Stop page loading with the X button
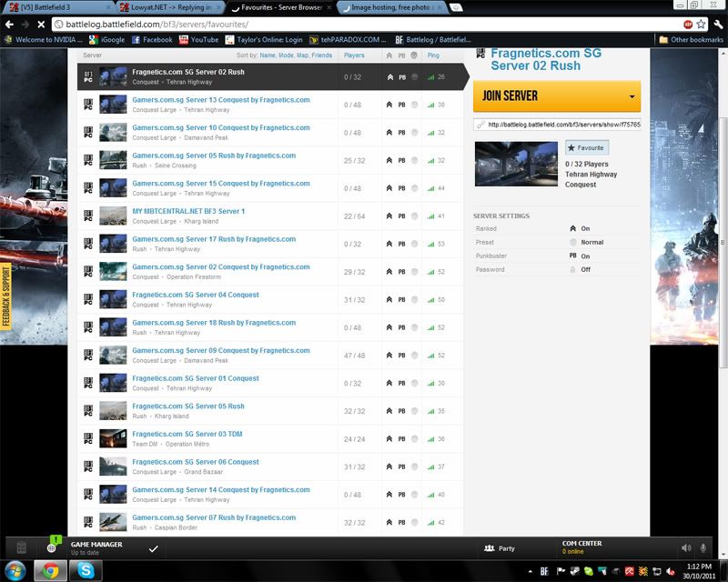728x582 pixels. (x=41, y=25)
